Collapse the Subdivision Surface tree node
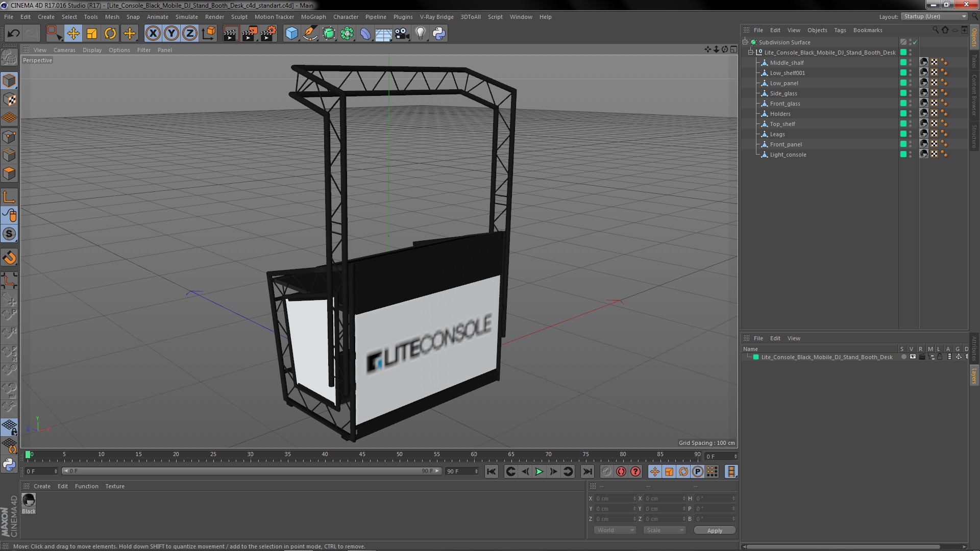980x551 pixels. coord(745,42)
